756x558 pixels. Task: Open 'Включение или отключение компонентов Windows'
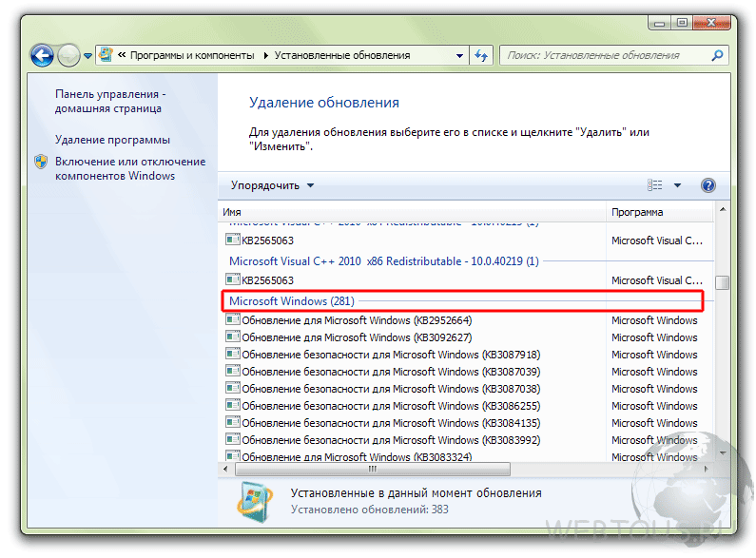click(130, 168)
